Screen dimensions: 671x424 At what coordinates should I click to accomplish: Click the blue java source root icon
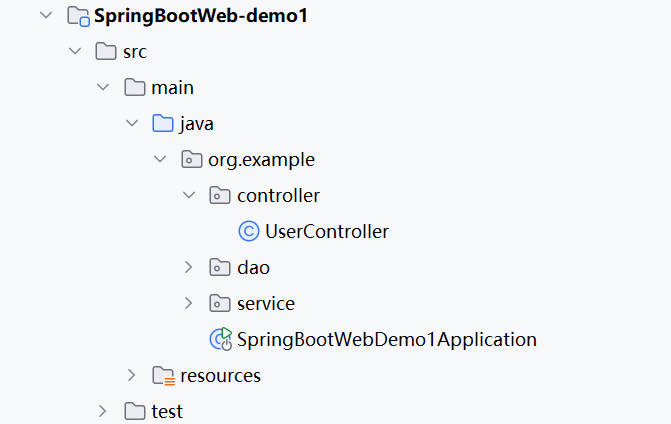pos(163,124)
